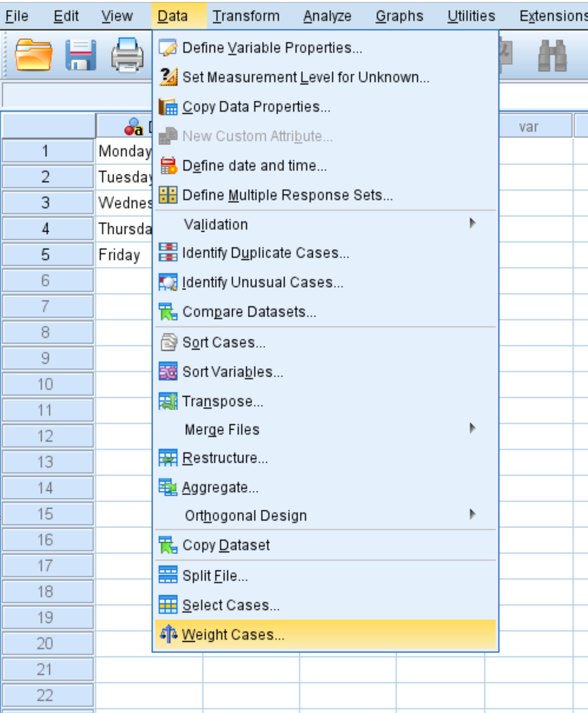The height and width of the screenshot is (713, 588).
Task: Expand the Validation submenu arrow
Action: (x=472, y=223)
